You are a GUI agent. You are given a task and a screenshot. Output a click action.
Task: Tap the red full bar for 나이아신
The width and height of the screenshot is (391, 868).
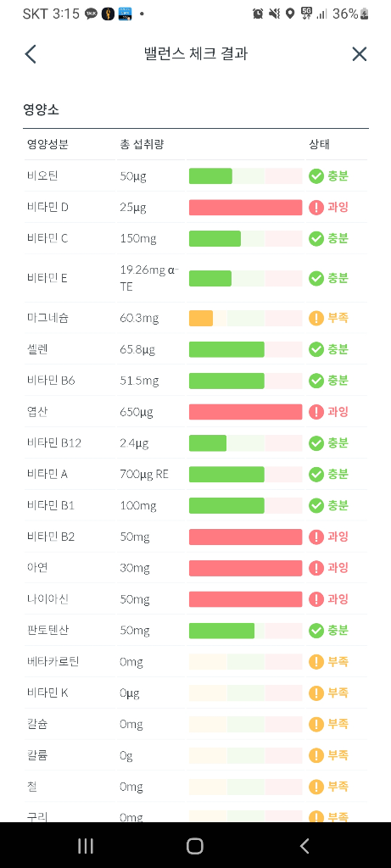246,599
